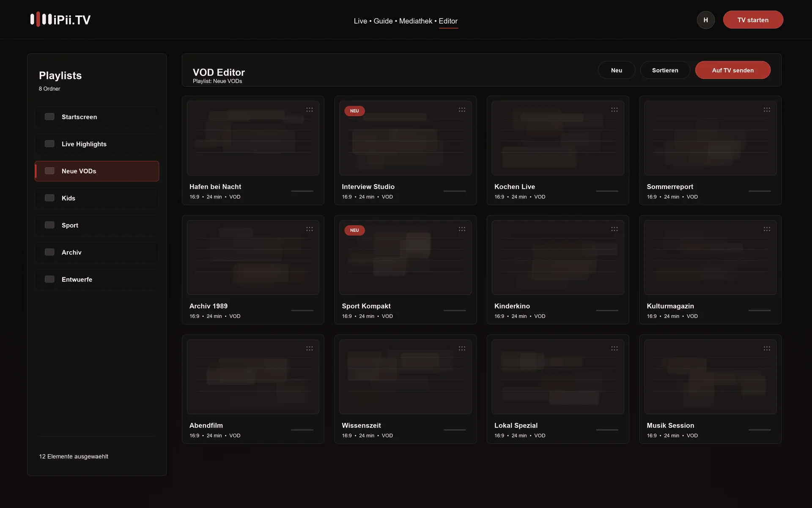Click the '8 Ordner' label
Viewport: 812px width, 508px height.
(x=49, y=88)
